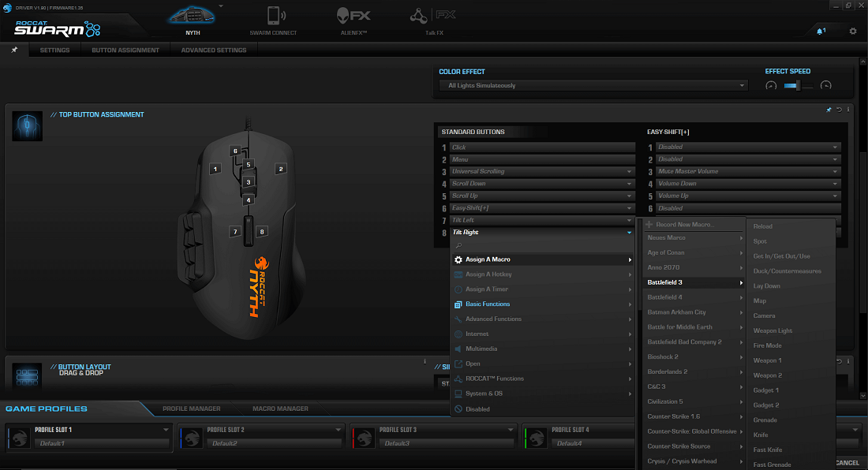The width and height of the screenshot is (868, 470).
Task: Click the Button Layout grid icon
Action: click(x=27, y=377)
